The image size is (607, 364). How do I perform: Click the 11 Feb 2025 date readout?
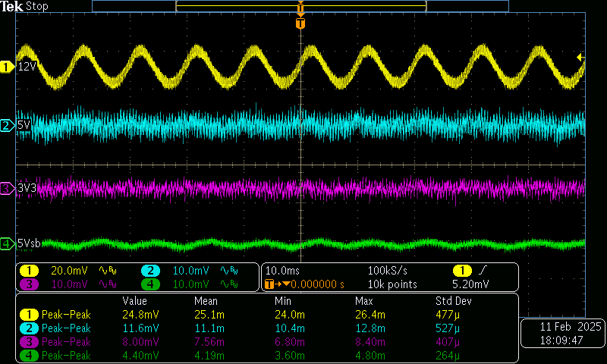click(x=571, y=327)
